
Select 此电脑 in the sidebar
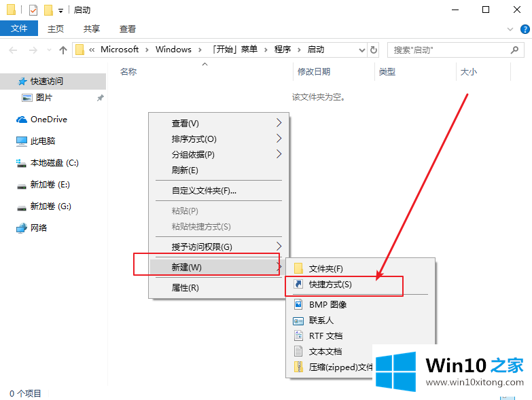tap(42, 141)
